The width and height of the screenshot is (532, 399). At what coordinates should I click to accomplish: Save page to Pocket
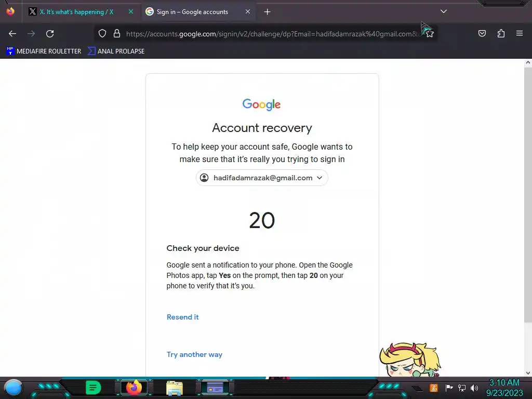click(x=482, y=33)
